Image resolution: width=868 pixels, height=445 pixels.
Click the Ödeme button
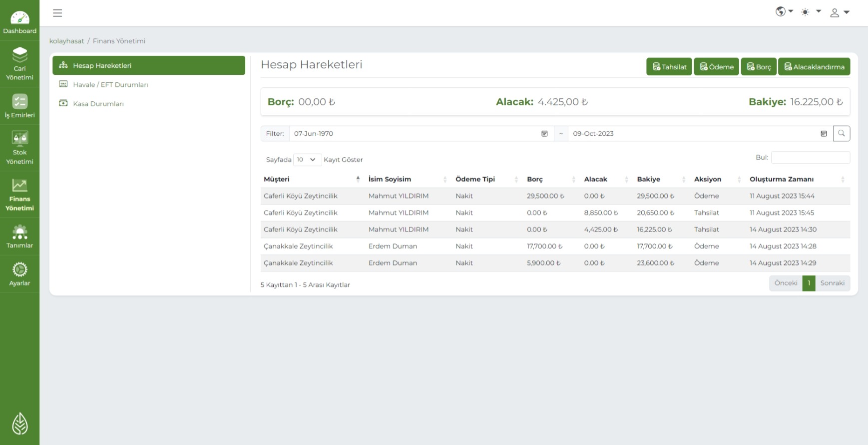716,66
